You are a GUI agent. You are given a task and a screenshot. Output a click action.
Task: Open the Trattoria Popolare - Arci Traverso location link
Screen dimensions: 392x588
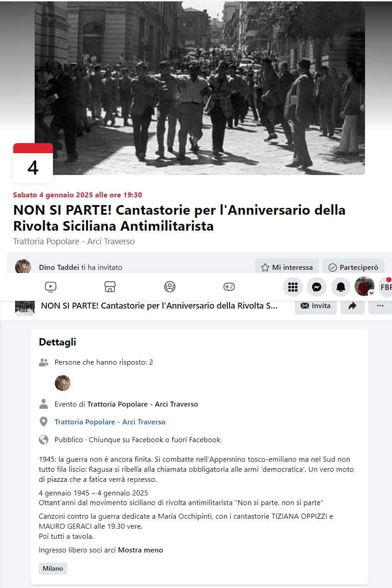click(x=110, y=422)
